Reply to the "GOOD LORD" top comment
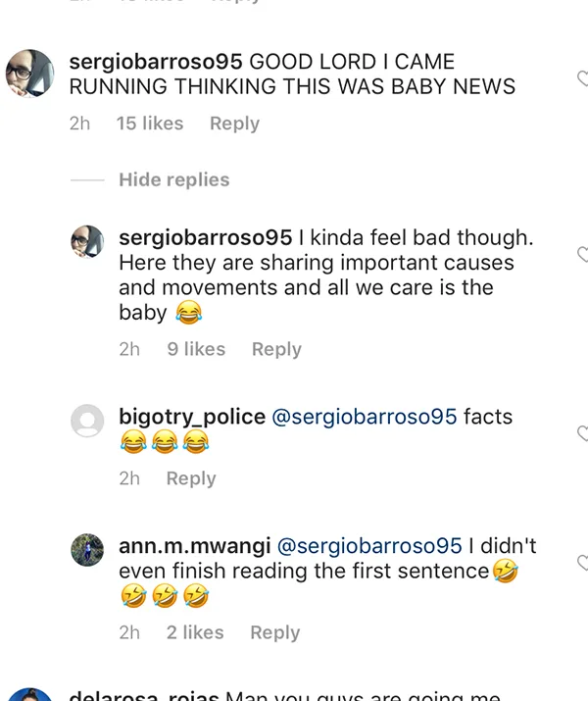This screenshot has height=701, width=588. click(234, 124)
